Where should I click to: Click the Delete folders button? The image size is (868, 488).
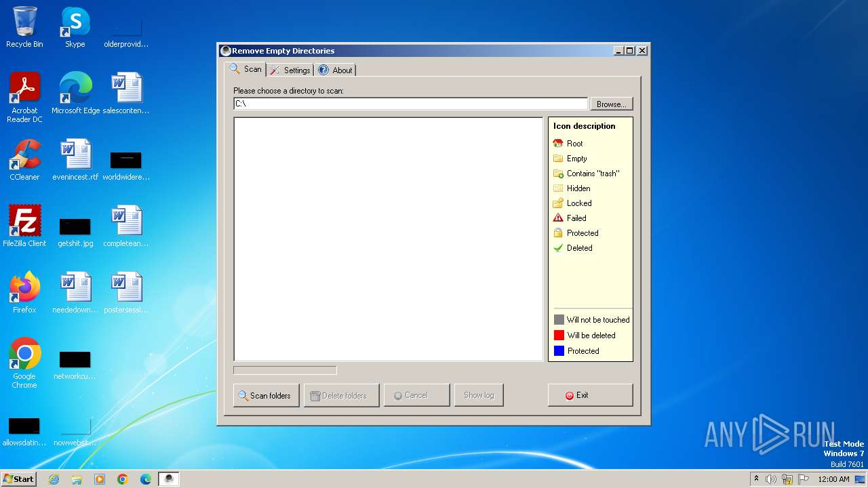[342, 395]
